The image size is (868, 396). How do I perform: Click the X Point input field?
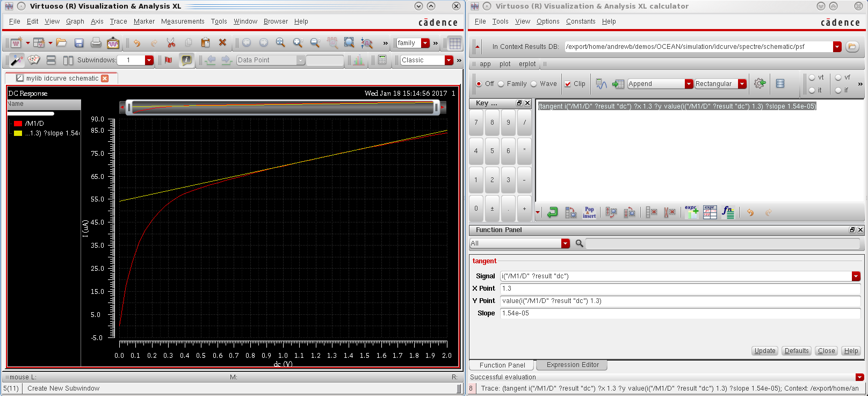click(680, 289)
